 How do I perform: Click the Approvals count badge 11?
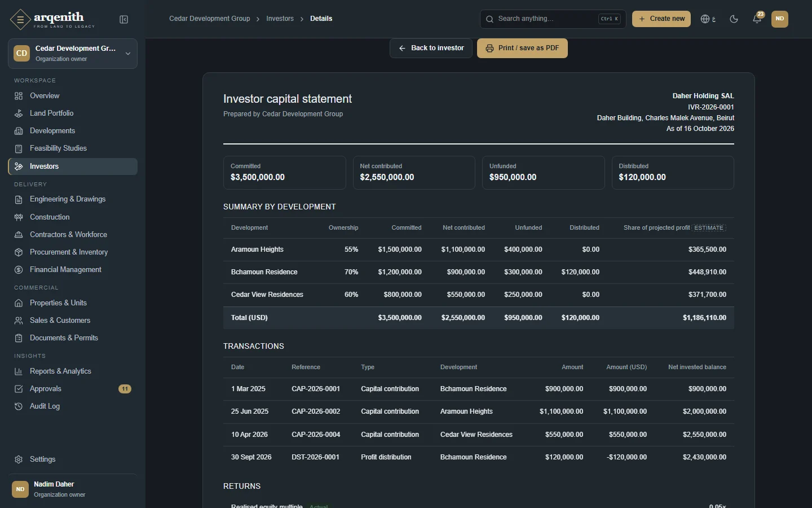click(x=125, y=389)
